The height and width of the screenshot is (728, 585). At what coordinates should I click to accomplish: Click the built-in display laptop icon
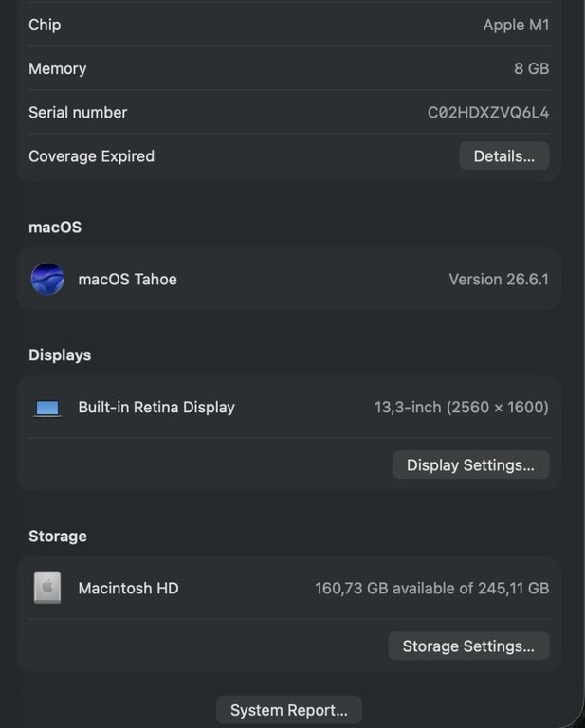pyautogui.click(x=47, y=409)
